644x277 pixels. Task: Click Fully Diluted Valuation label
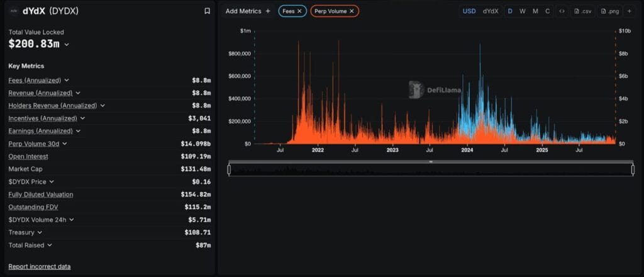coord(41,195)
